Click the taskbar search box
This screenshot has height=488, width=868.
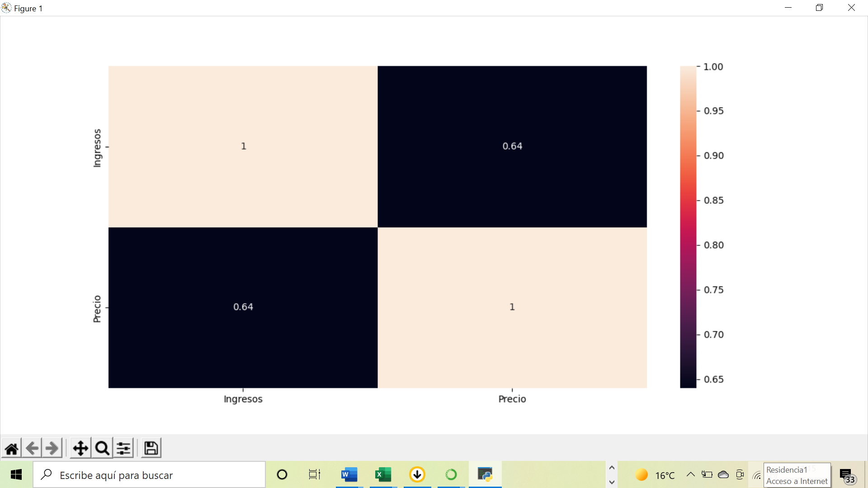pos(149,474)
